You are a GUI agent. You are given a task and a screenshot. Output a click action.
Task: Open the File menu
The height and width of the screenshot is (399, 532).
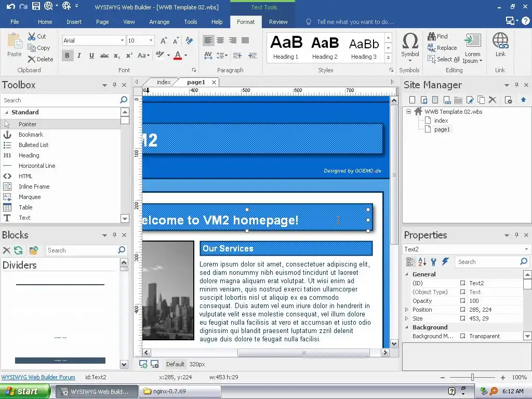pos(15,22)
